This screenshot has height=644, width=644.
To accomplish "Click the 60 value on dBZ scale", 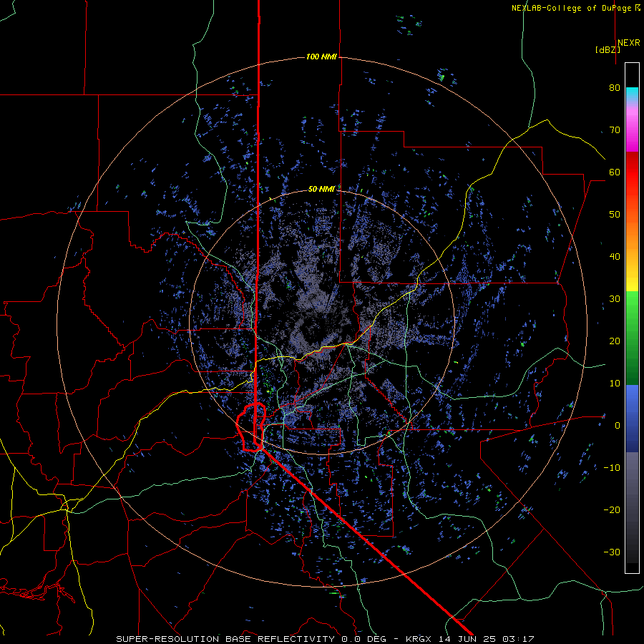I will point(615,172).
